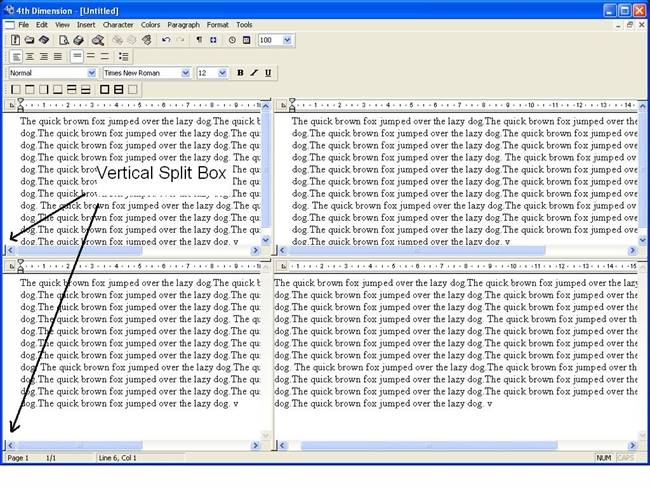Toggle Bold formatting
The image size is (650, 487).
240,73
